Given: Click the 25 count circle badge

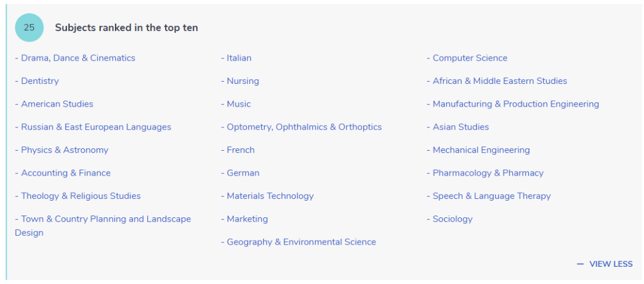Looking at the screenshot, I should 29,27.
